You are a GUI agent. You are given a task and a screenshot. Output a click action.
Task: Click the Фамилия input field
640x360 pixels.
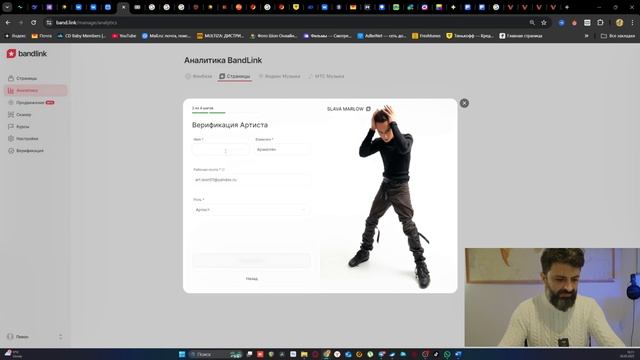(x=282, y=150)
